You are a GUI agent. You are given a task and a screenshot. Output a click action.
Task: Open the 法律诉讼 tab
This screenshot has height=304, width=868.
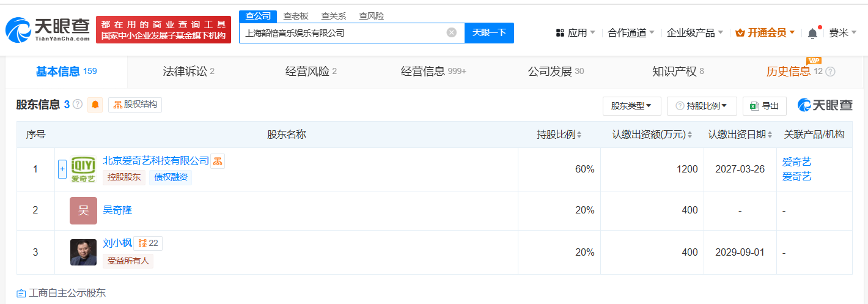[188, 72]
